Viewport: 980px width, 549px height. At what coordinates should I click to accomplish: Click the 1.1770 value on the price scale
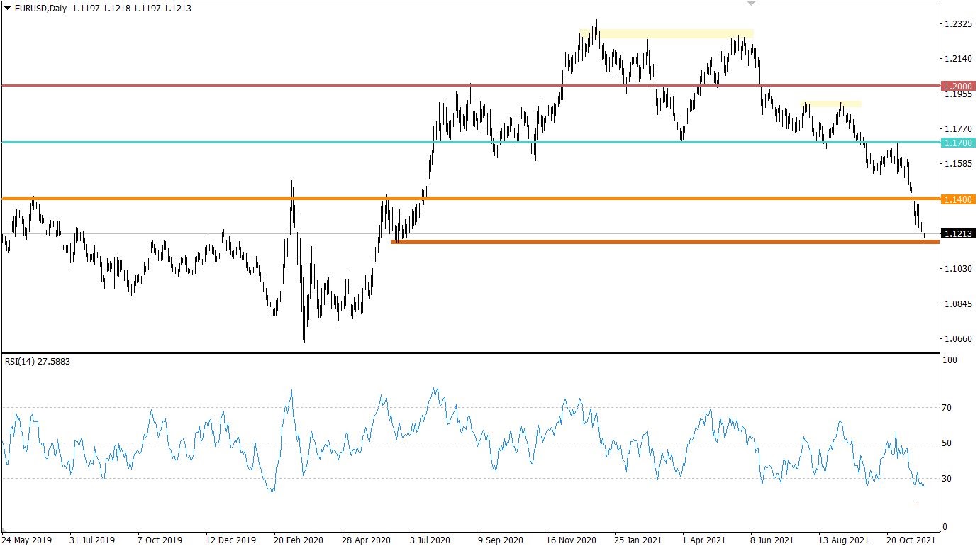pos(957,129)
